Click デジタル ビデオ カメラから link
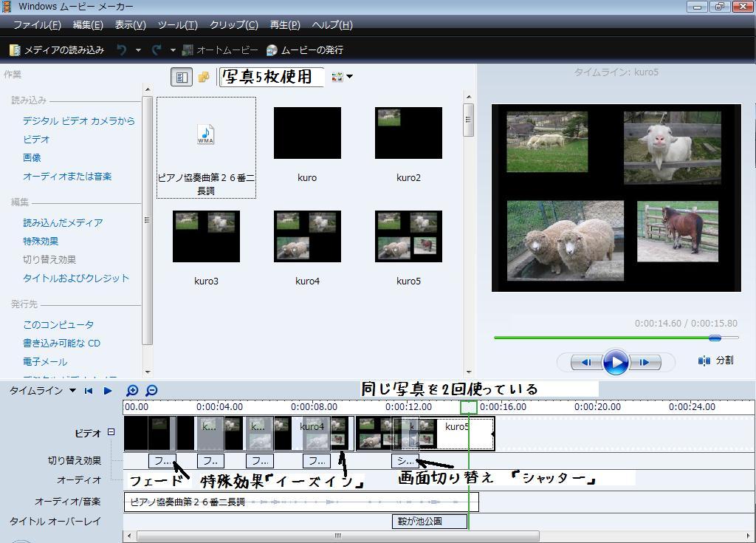The width and height of the screenshot is (756, 543). pyautogui.click(x=78, y=120)
